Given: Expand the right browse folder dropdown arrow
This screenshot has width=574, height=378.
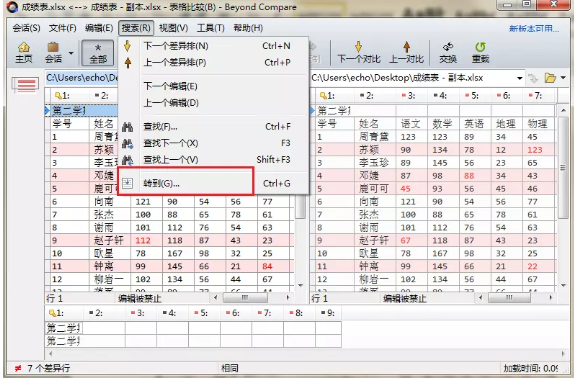Looking at the screenshot, I should point(563,78).
